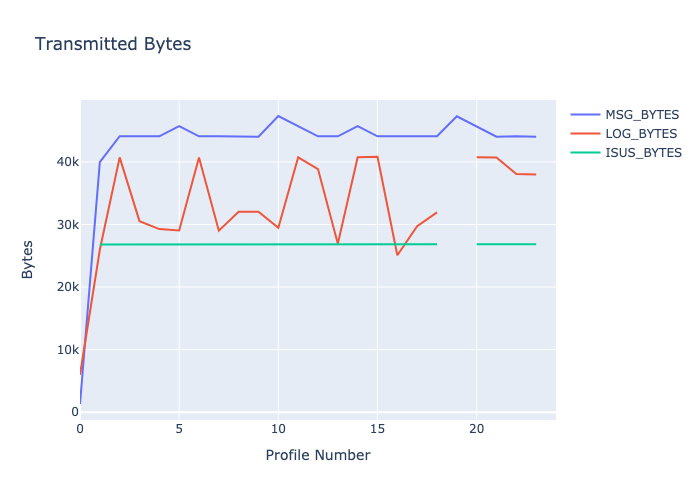Click the 'Bytes' y-axis title
The width and height of the screenshot is (700, 500).
click(x=29, y=256)
